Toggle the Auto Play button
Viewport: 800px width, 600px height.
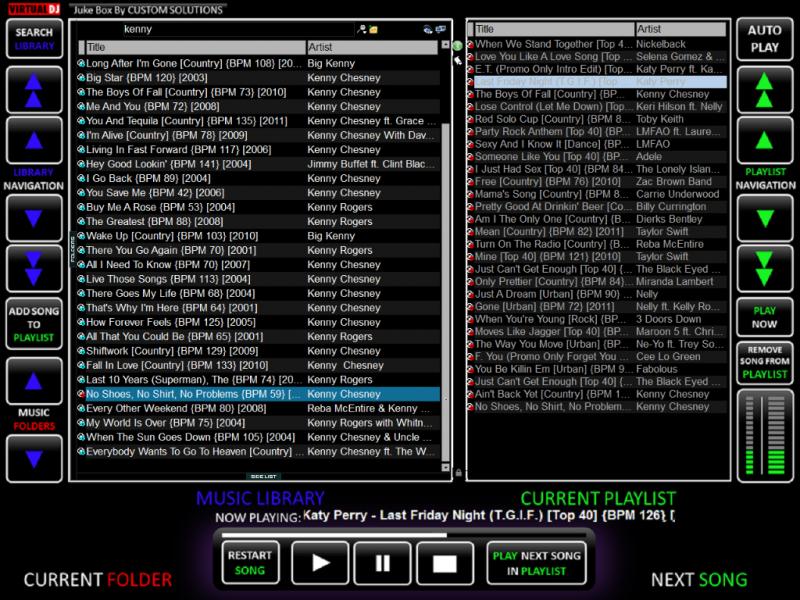pos(764,39)
